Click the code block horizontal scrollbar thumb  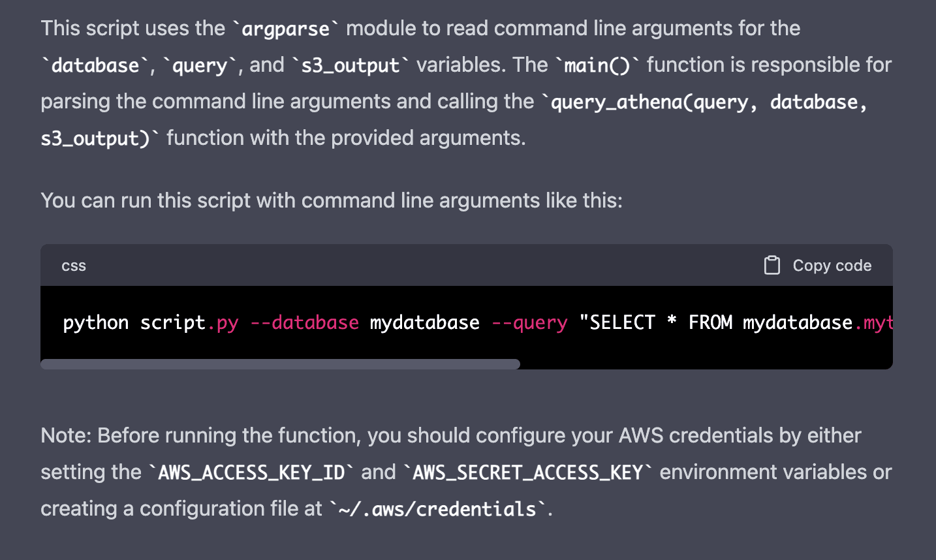tap(280, 364)
